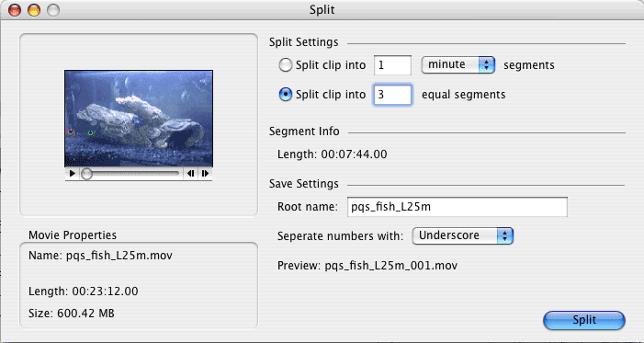
Task: Click the preview scrubber knob
Action: 86,174
